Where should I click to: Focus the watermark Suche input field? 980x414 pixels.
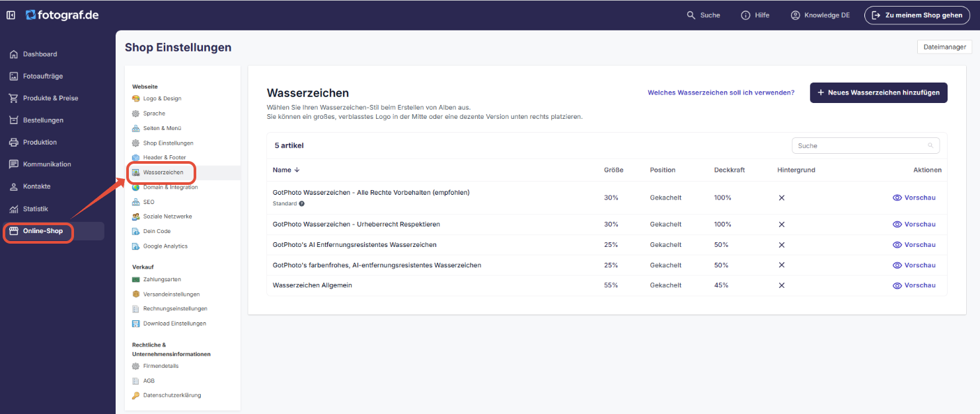pyautogui.click(x=865, y=146)
